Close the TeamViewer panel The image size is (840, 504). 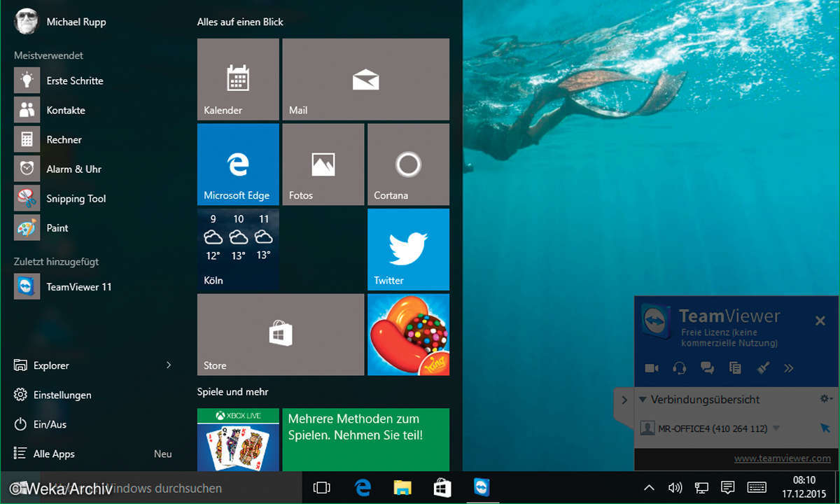[820, 321]
